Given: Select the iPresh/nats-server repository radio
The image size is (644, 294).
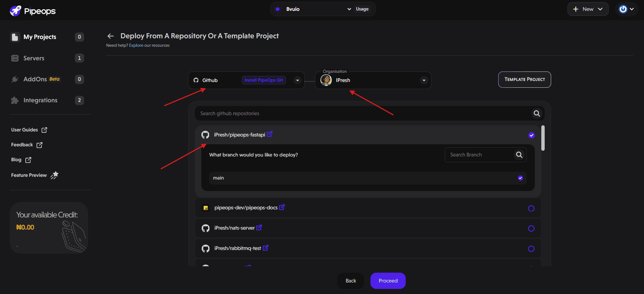Looking at the screenshot, I should [x=531, y=229].
